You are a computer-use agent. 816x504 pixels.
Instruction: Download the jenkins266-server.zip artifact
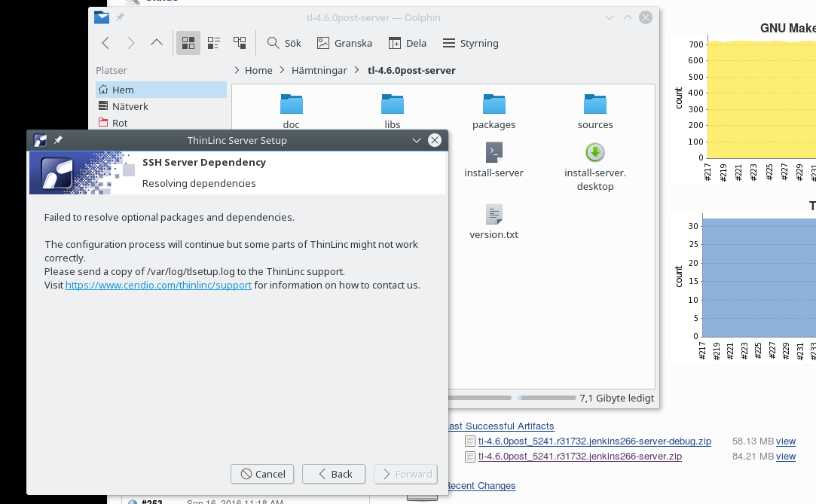pyautogui.click(x=580, y=456)
